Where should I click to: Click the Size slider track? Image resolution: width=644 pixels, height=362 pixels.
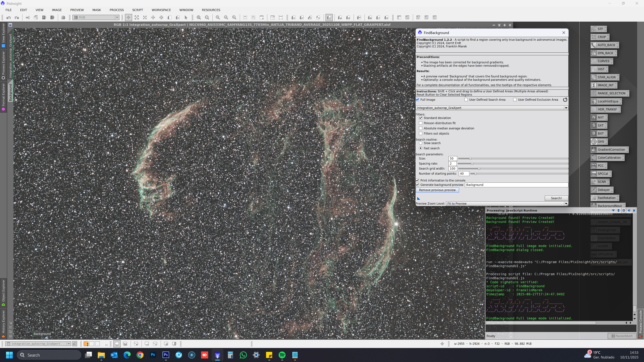513,159
